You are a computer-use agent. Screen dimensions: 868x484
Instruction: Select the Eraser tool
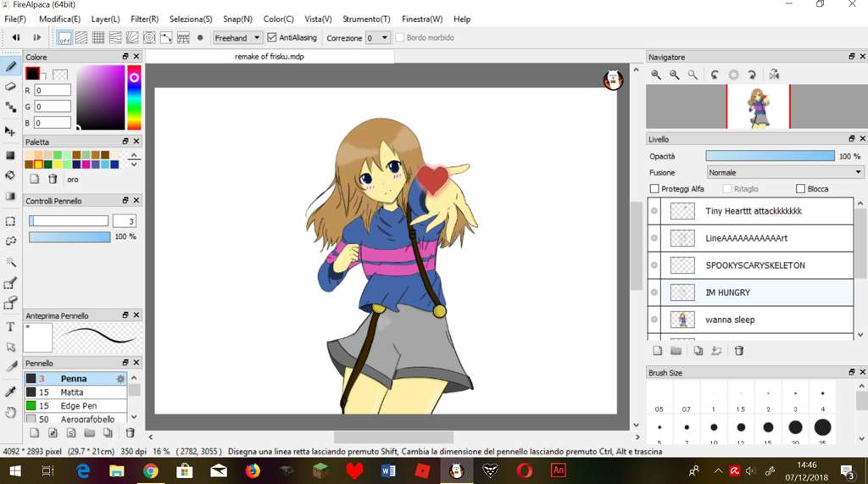click(10, 87)
